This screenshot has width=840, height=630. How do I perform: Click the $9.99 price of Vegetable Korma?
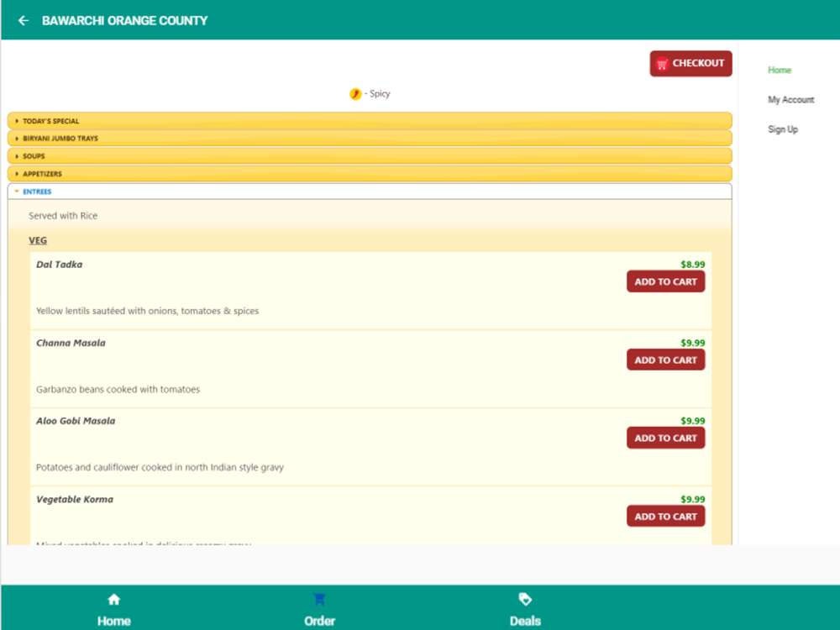click(x=693, y=499)
